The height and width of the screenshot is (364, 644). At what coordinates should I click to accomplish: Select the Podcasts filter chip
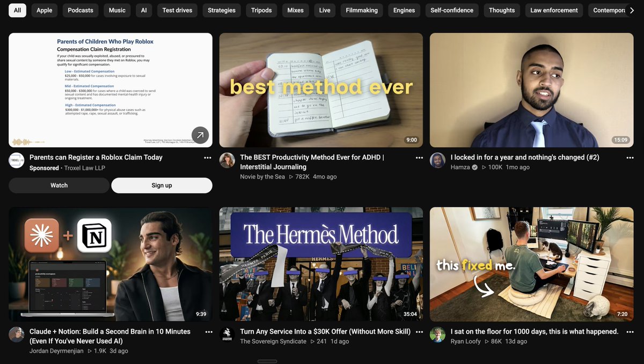[x=80, y=10]
